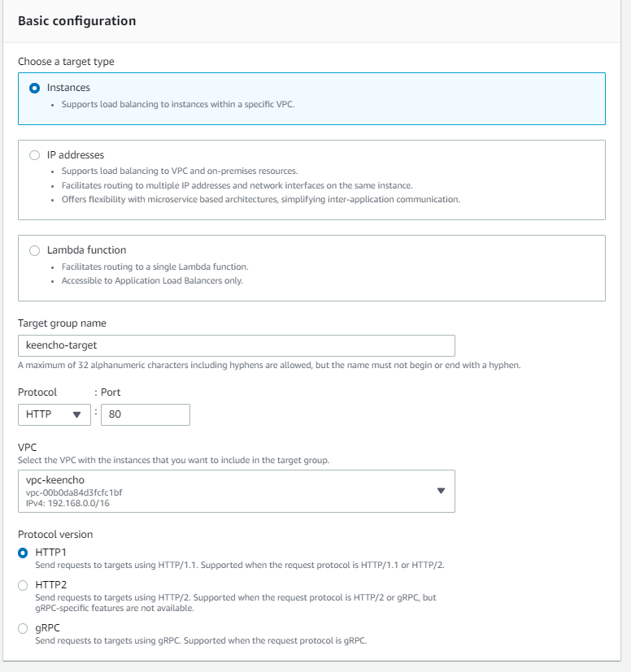Screen dimensions: 631x672
Task: Click the 'Target group name' field label
Action: tap(62, 323)
